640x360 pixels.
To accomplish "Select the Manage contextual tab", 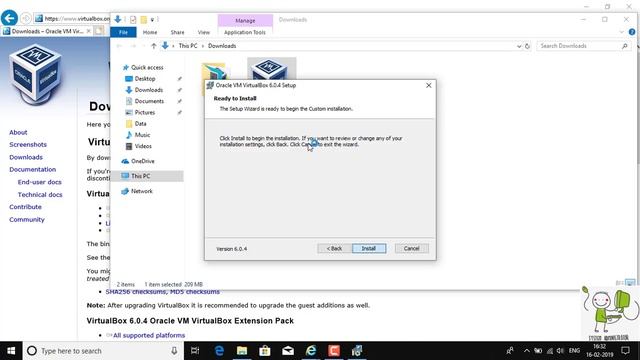I will click(245, 20).
